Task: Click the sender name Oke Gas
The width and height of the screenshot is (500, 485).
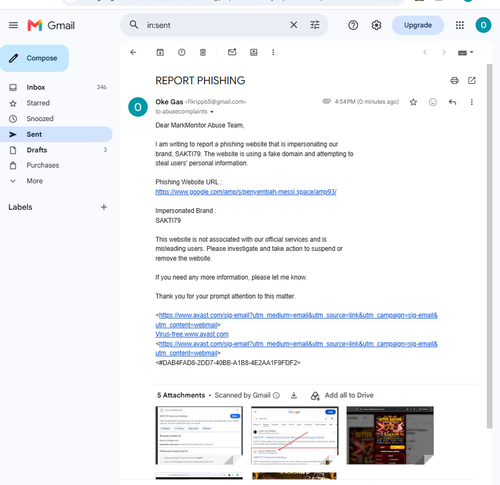Action: click(169, 102)
